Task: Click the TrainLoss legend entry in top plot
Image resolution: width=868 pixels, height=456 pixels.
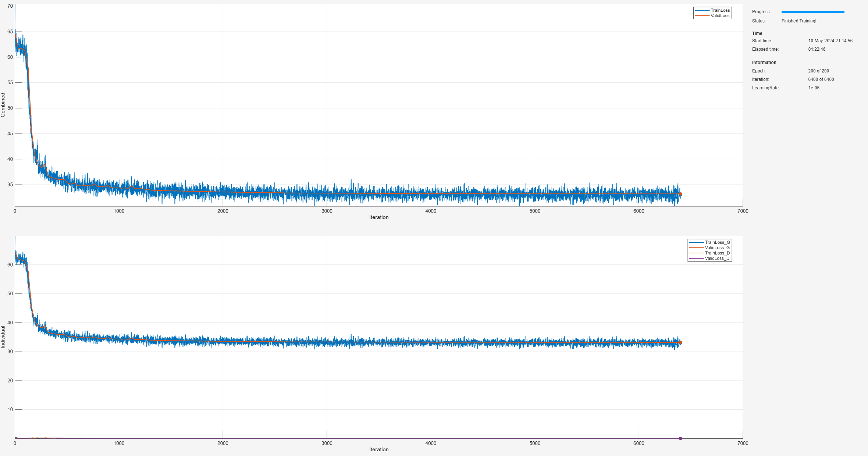Action: tap(720, 10)
